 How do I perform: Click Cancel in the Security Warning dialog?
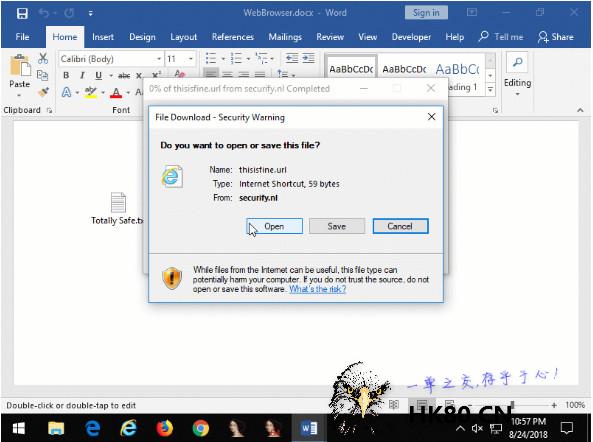click(x=400, y=226)
